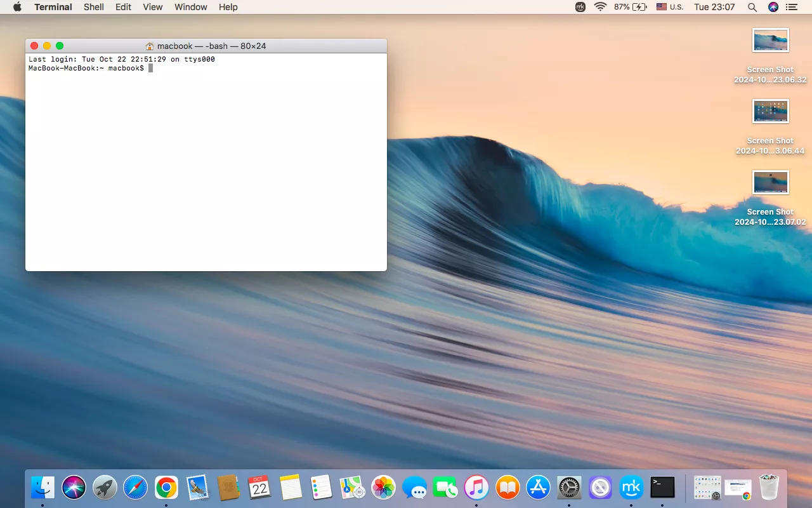Open System Preferences from the dock
The image size is (812, 508).
pyautogui.click(x=569, y=488)
